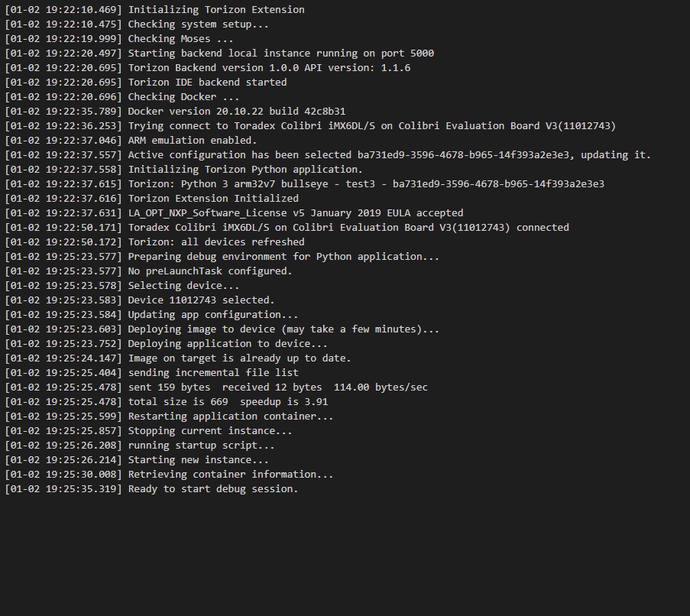Screen dimensions: 690x616
Task: Select the 'Active configuration has been selected' line
Action: (x=328, y=155)
